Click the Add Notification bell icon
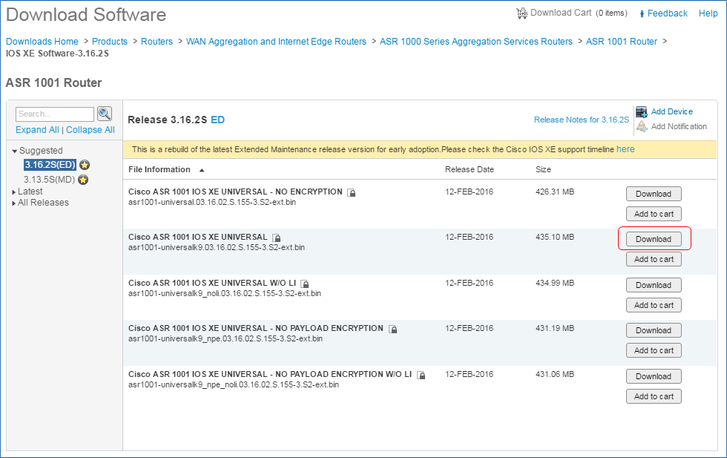The height and width of the screenshot is (458, 727). click(642, 126)
